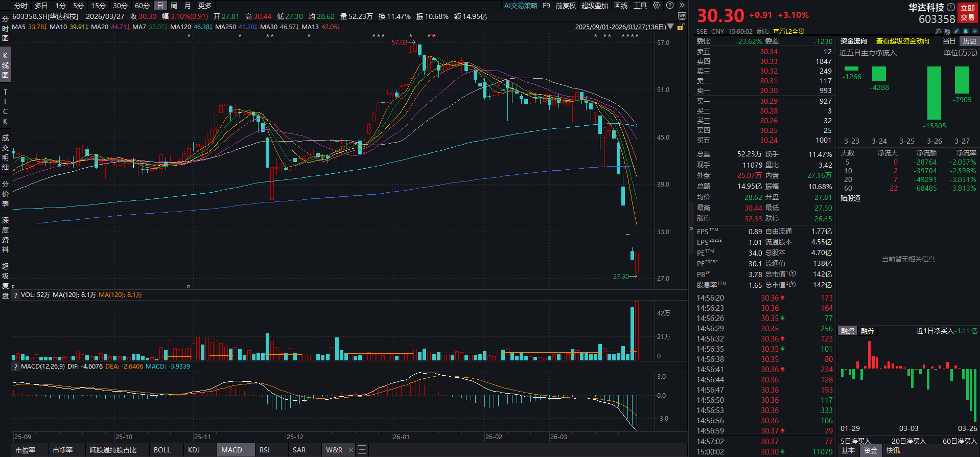Viewport: 980px width, 457px height.
Task: Switch fund flow view to 当日
Action: point(949,41)
